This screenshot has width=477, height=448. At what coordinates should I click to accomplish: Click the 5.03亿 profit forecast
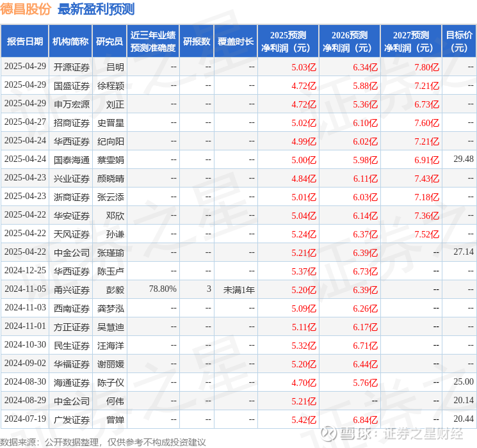tap(304, 67)
